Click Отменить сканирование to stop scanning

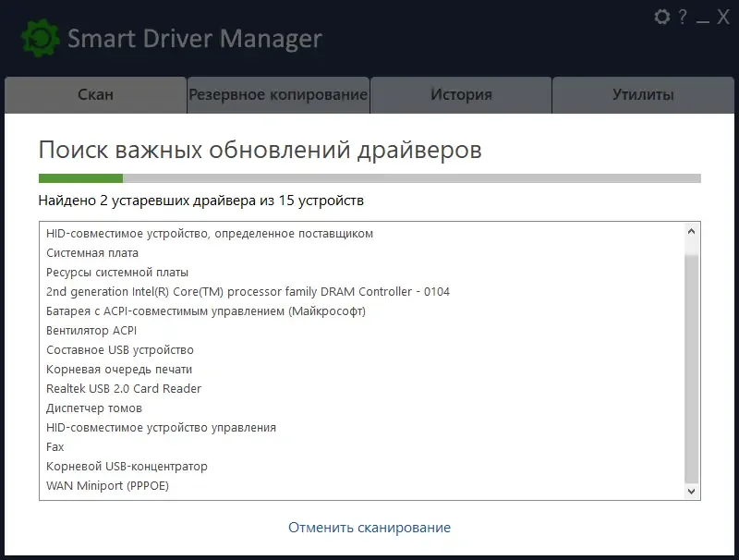369,527
